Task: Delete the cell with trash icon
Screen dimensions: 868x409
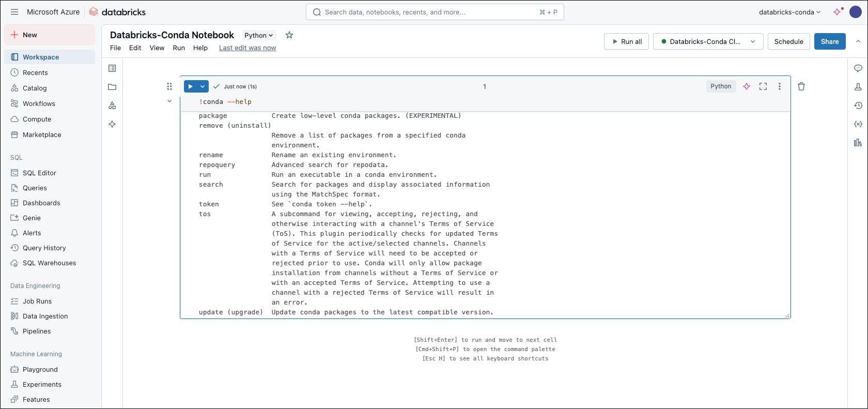Action: tap(801, 86)
